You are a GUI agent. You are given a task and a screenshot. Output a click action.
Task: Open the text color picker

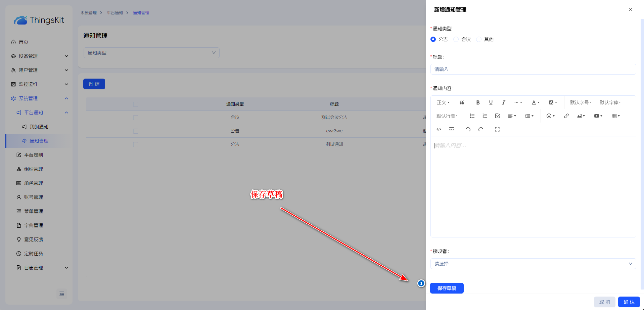[x=536, y=102]
